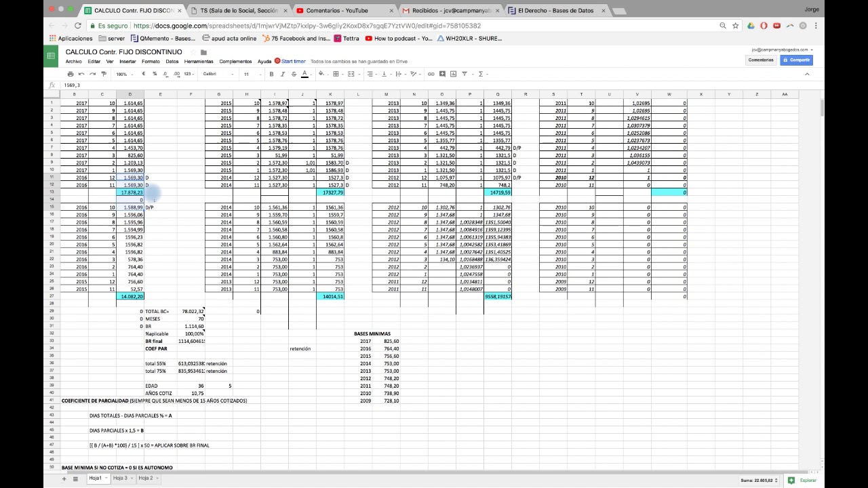Click the print icon in toolbar
The height and width of the screenshot is (488, 868).
[71, 74]
